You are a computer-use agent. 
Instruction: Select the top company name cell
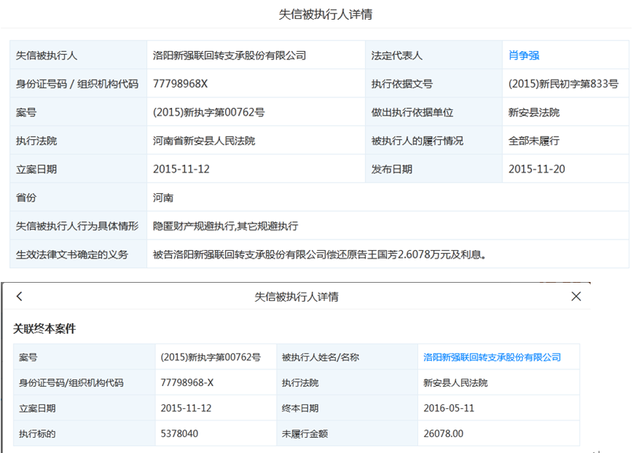(256, 55)
